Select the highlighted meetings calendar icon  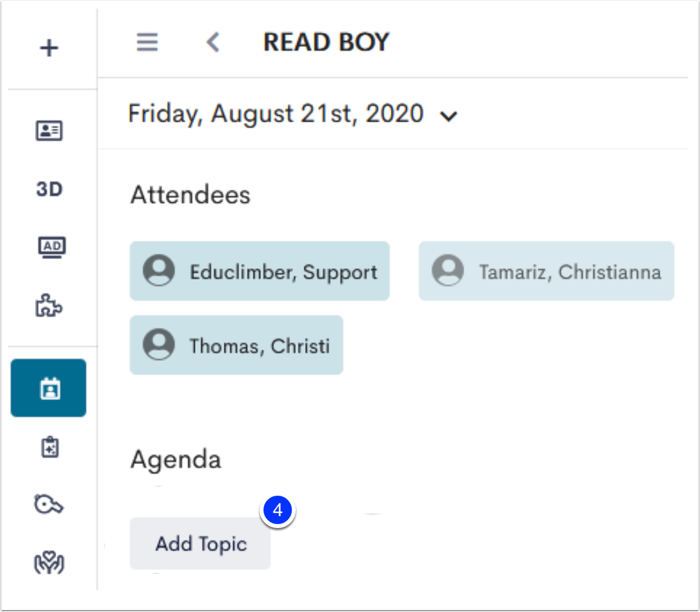[49, 388]
